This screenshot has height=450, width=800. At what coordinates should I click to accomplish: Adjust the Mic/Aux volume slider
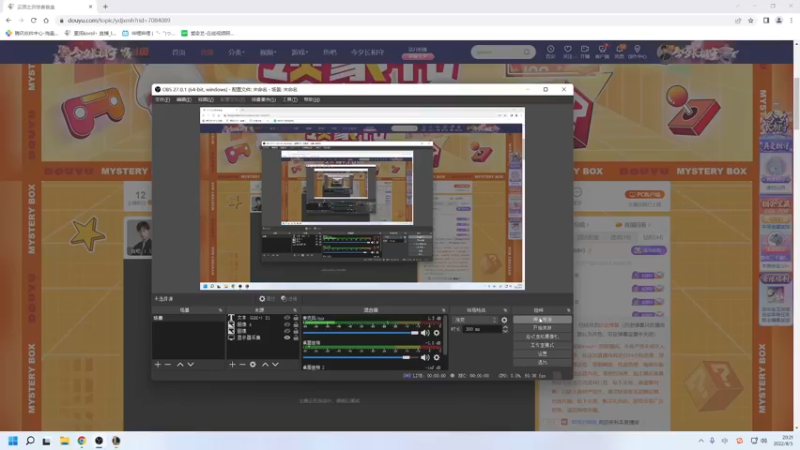tap(361, 333)
